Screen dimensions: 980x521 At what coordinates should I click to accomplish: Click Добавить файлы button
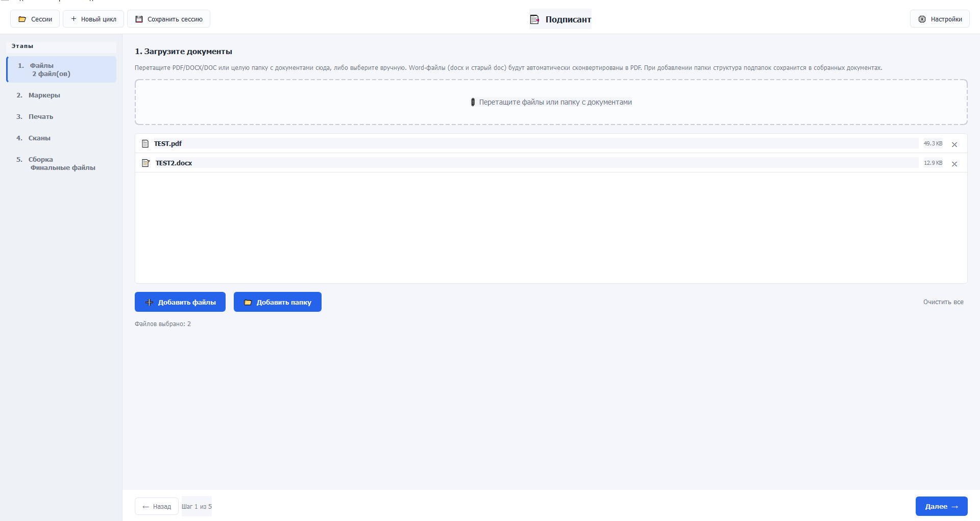(x=180, y=302)
